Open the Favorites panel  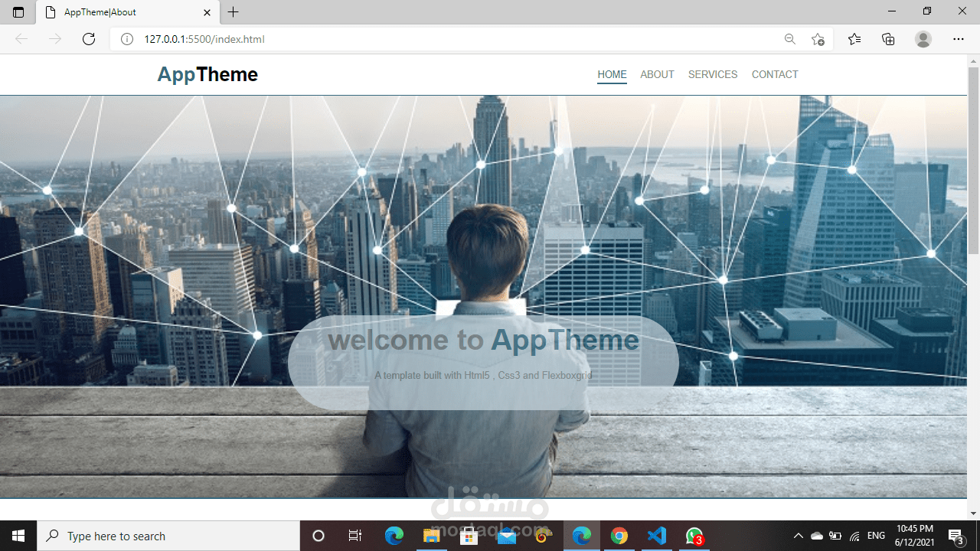coord(854,38)
